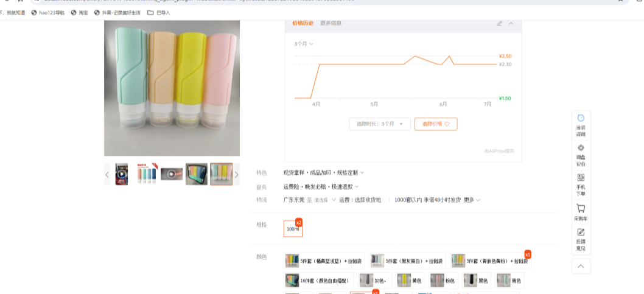
Task: Select 5件套（橘黄蓝浅蓝）+拉链袋 color option
Action: 324,261
